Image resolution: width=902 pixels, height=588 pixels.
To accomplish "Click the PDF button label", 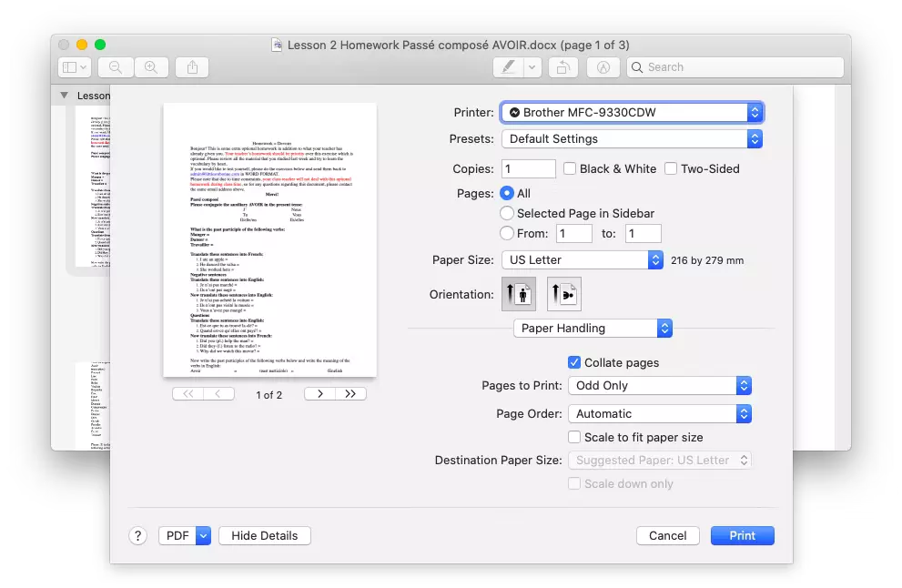I will tap(177, 535).
